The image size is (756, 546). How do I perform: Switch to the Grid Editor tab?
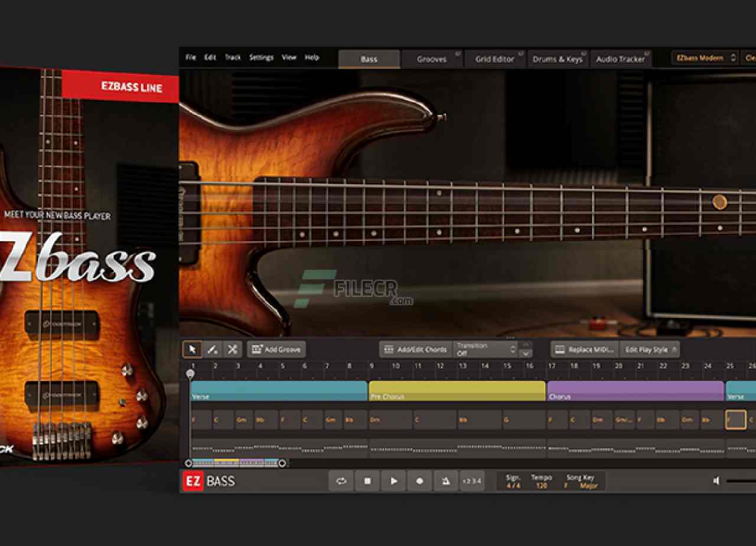pyautogui.click(x=495, y=59)
